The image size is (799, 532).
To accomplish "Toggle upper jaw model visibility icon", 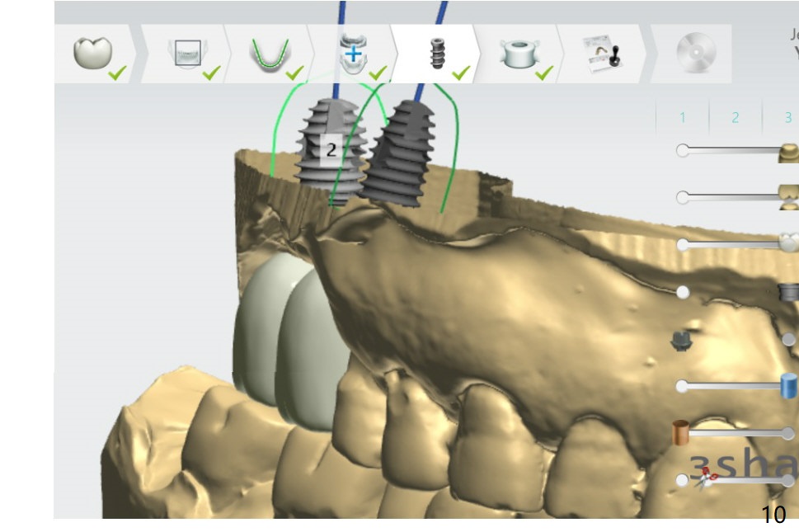I will pyautogui.click(x=789, y=151).
